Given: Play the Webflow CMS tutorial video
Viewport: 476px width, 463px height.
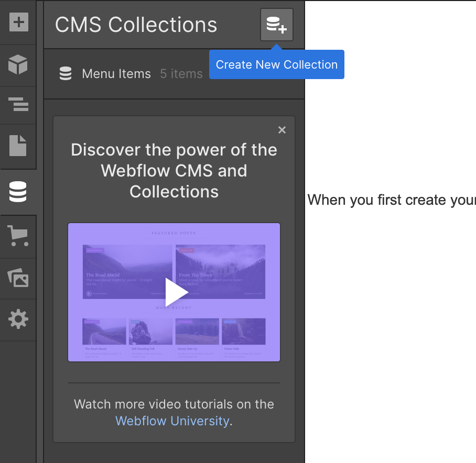Looking at the screenshot, I should (174, 292).
